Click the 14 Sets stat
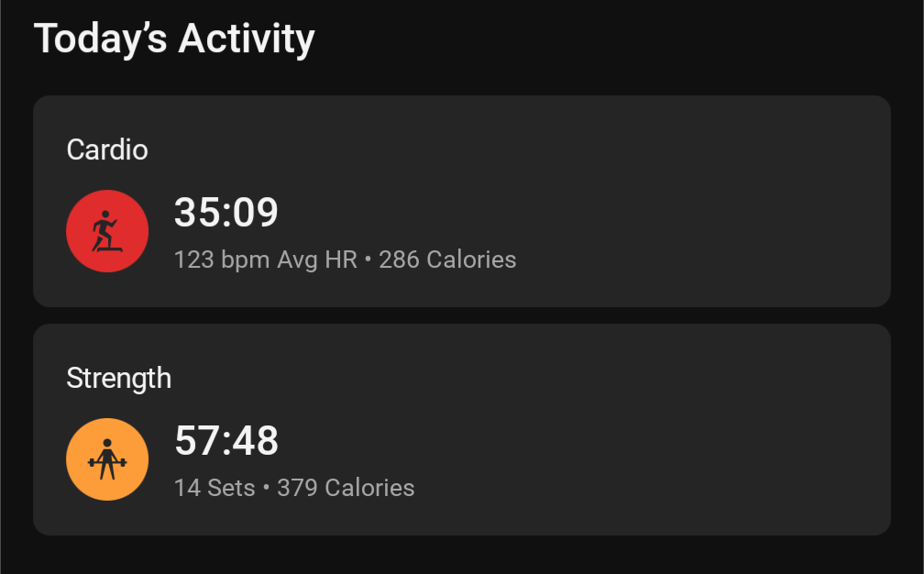This screenshot has width=924, height=574. pyautogui.click(x=214, y=488)
